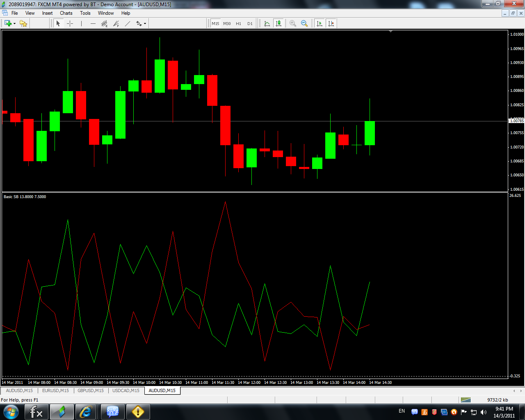The height and width of the screenshot is (420, 525).
Task: Open the Windows Start menu
Action: pos(11,412)
